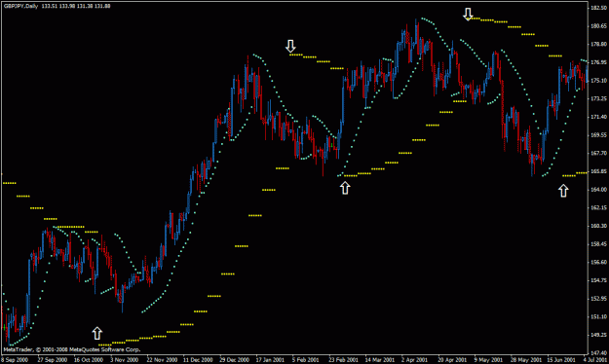
Task: Click the 152.95 price axis label
Action: coord(598,299)
